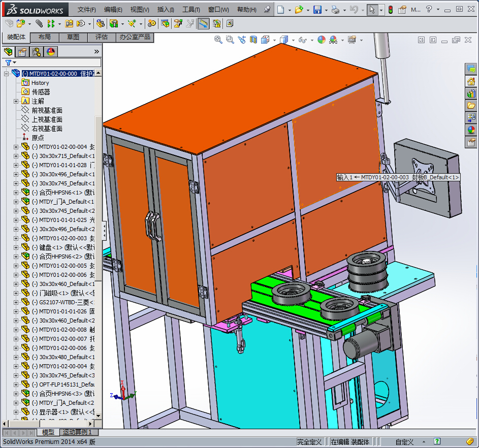
Task: Click the Exploded View icon
Action: point(178,23)
